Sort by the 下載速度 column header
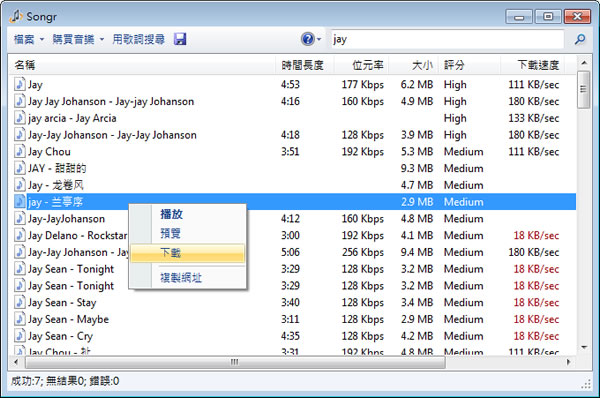This screenshot has height=398, width=600. pos(533,65)
